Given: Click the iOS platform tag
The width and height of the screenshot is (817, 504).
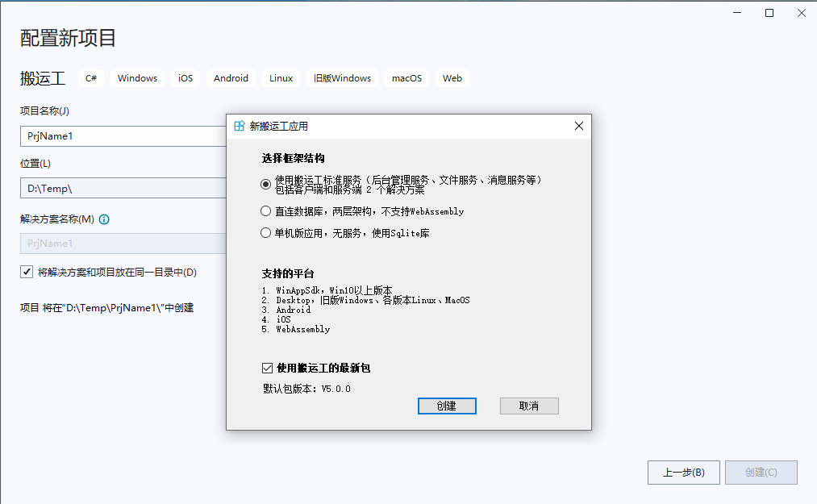Looking at the screenshot, I should coord(185,78).
